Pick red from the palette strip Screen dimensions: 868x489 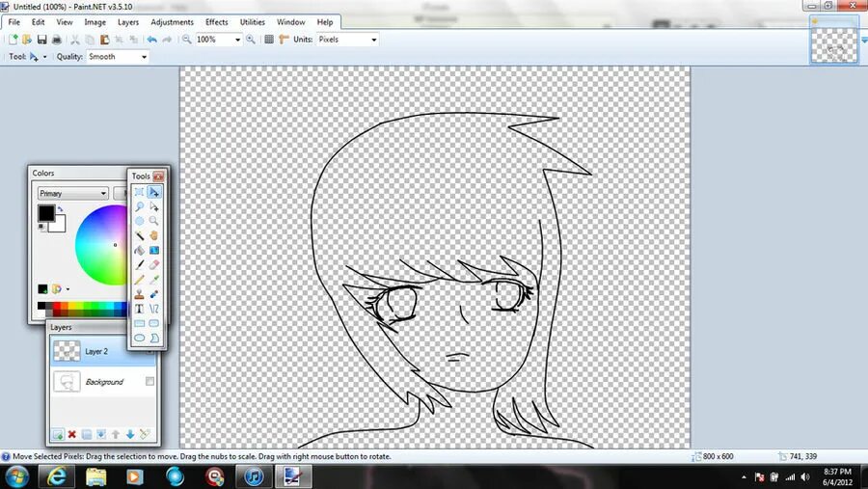click(57, 306)
